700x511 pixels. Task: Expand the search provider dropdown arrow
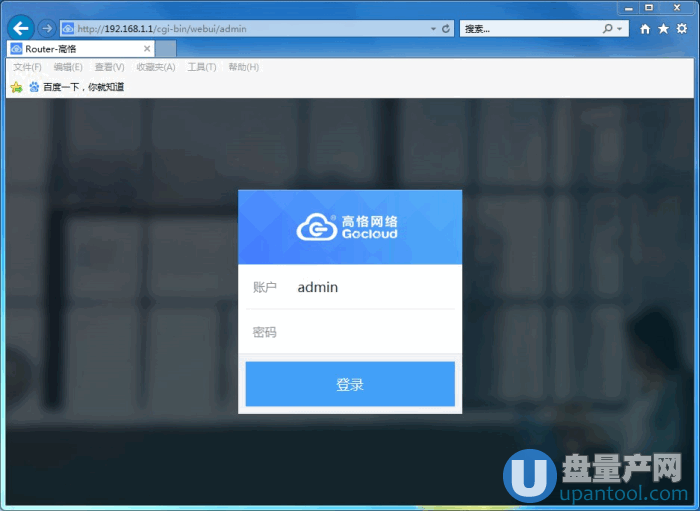[620, 29]
